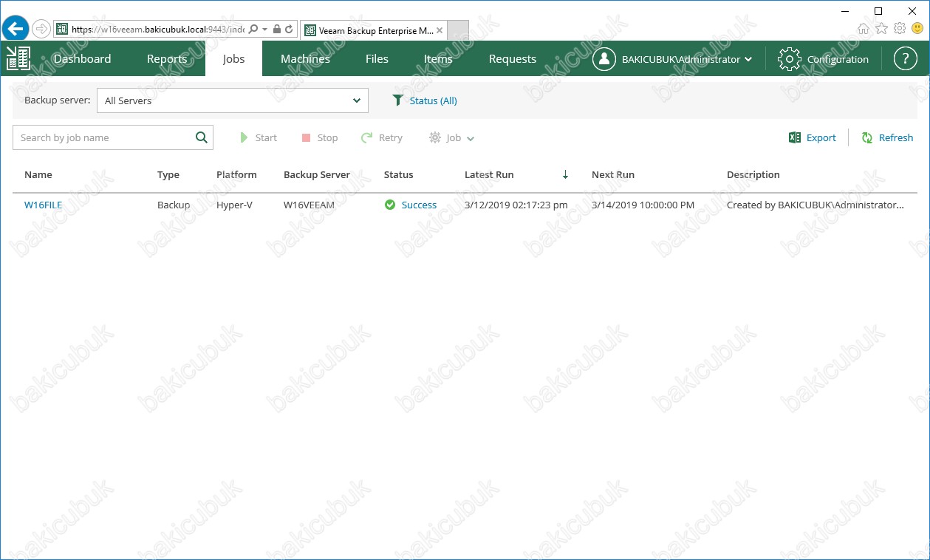Click the lock security icon in address bar
Screen dimensions: 930x560
(x=277, y=30)
